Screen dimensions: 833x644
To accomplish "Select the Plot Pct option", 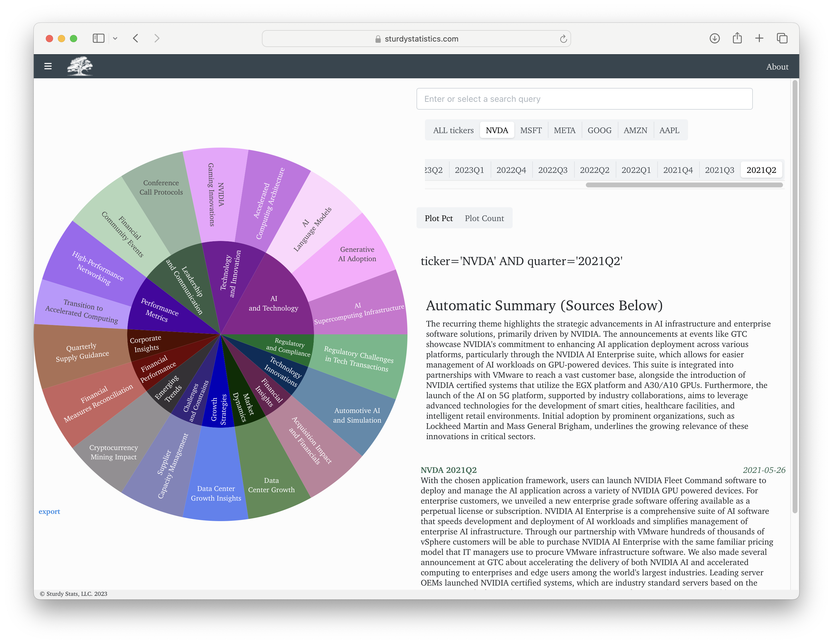I will pos(439,218).
